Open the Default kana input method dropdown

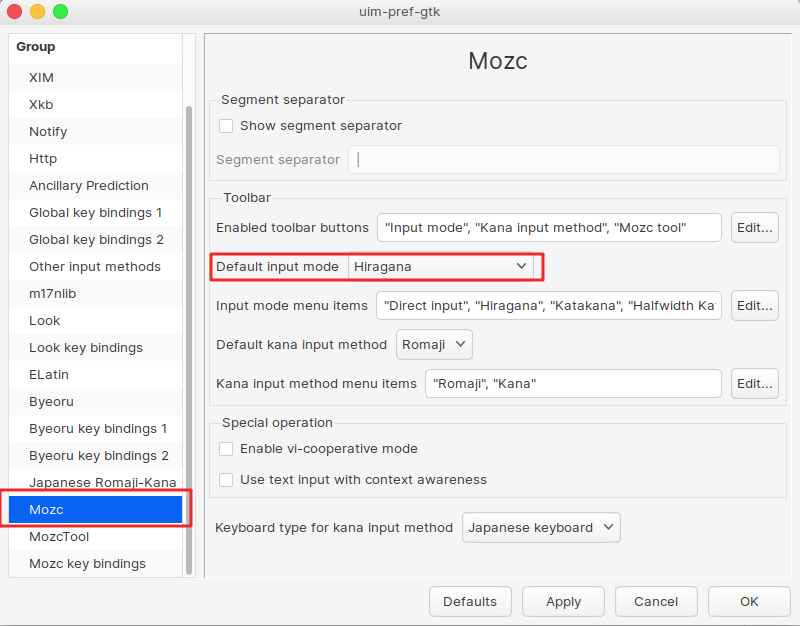[434, 344]
